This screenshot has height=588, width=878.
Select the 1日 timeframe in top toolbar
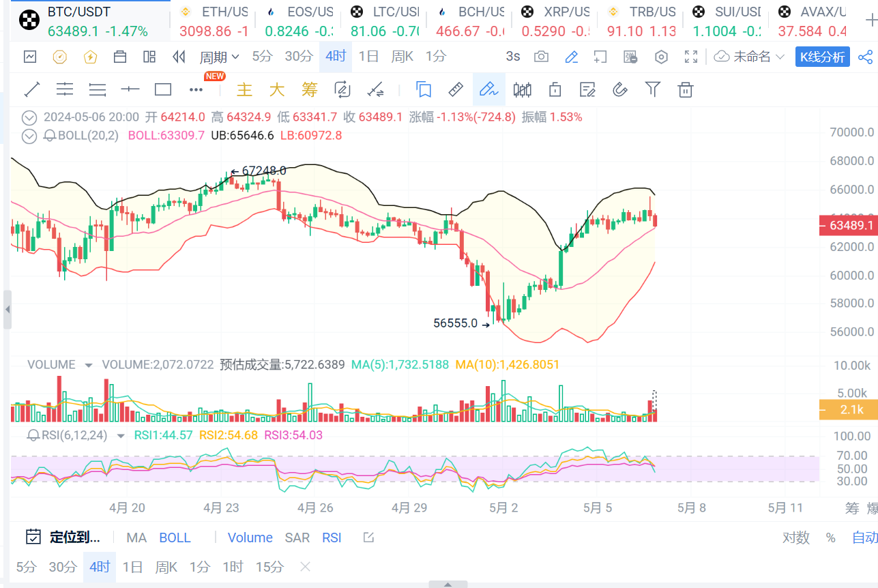[368, 57]
